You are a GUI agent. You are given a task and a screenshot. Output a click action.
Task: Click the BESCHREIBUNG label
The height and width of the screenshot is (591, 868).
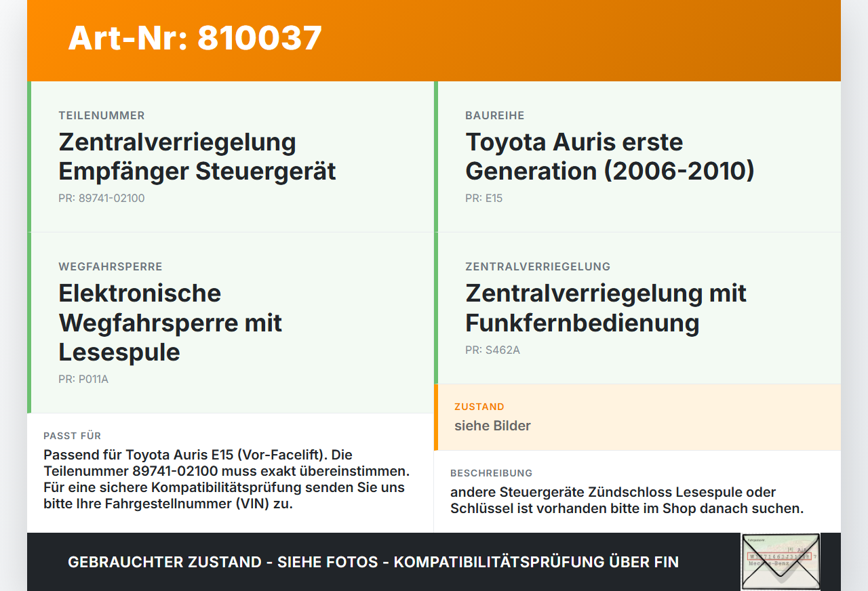click(x=492, y=473)
